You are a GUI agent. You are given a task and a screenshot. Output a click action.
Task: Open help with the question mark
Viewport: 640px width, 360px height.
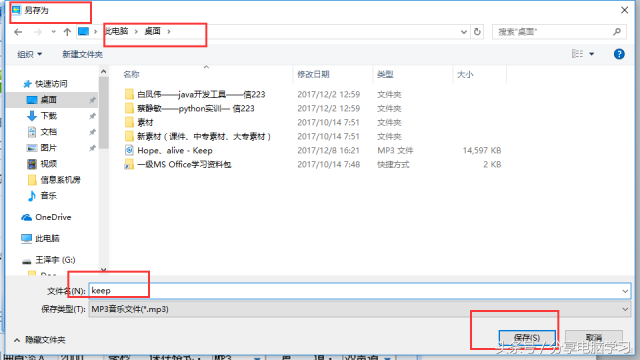click(619, 54)
